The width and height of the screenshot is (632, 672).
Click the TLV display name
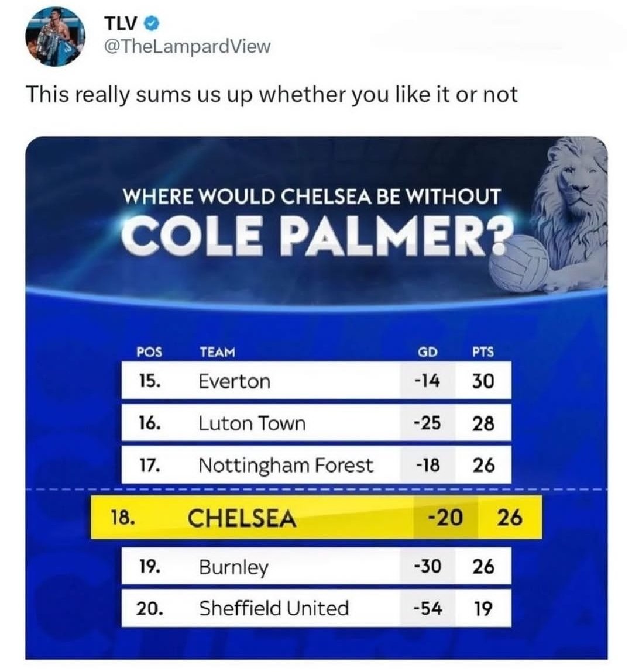tap(122, 25)
